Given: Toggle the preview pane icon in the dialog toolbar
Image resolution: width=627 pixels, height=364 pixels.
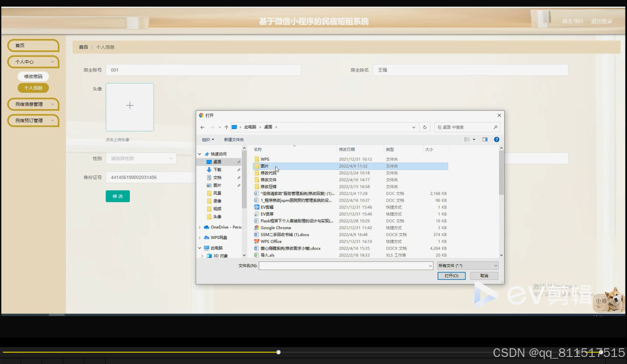Looking at the screenshot, I should coord(485,139).
